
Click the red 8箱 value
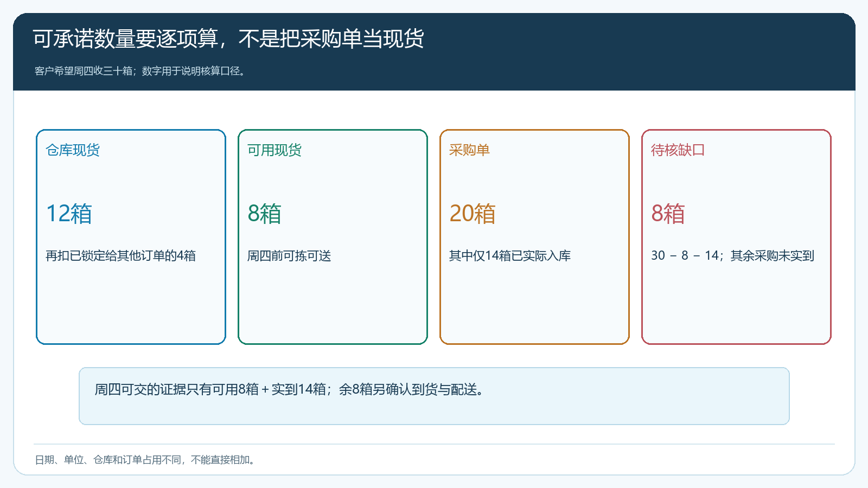pos(668,214)
